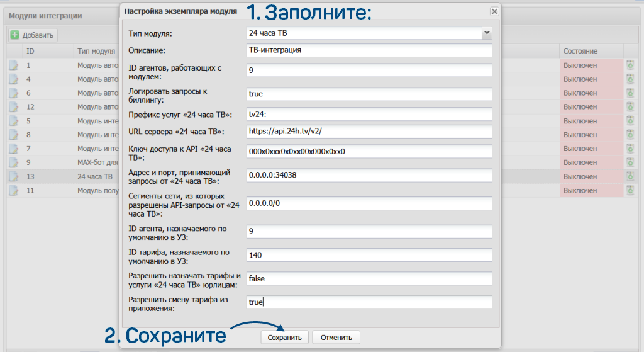This screenshot has height=352, width=644.
Task: Click the edit icon for module ID 8
Action: pos(14,135)
